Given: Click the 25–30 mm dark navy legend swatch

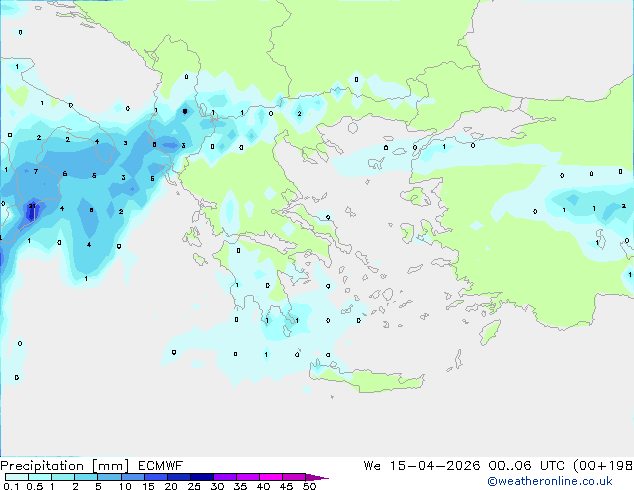Looking at the screenshot, I should click(x=202, y=477).
